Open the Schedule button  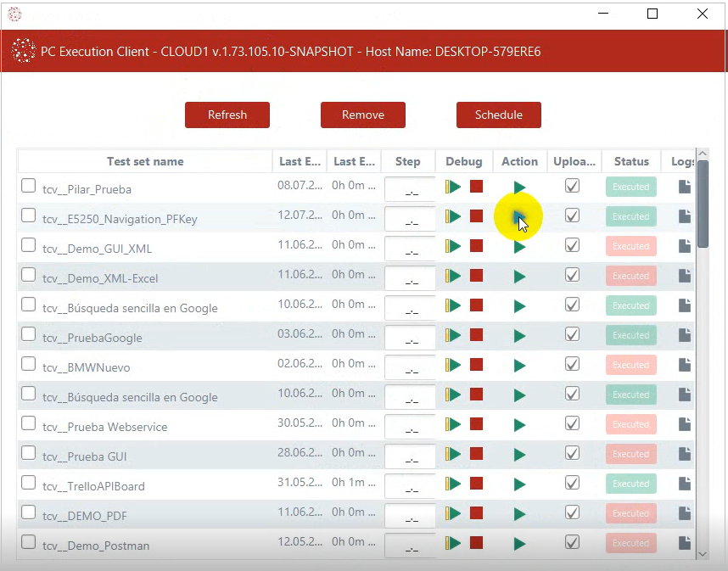tap(499, 115)
